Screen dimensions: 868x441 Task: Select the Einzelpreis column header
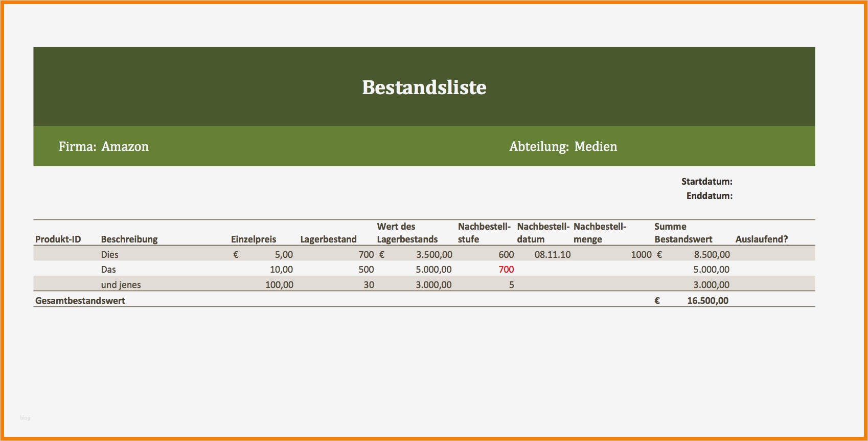254,239
